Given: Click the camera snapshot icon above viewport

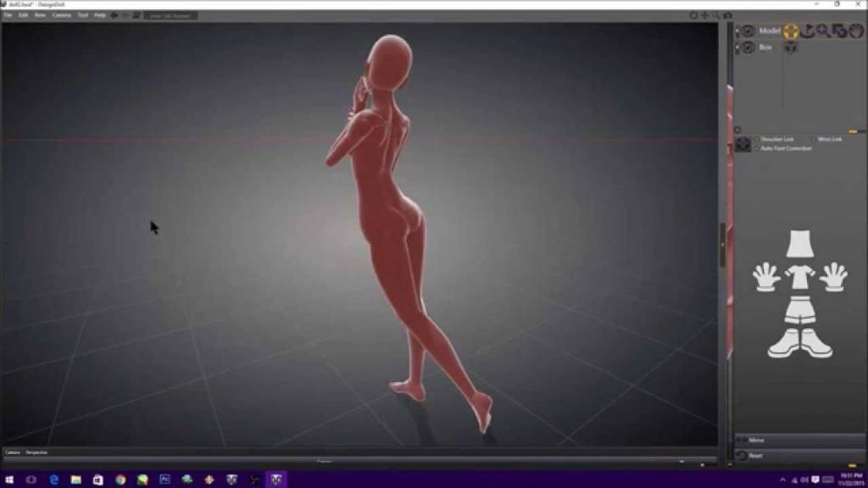Looking at the screenshot, I should coord(727,15).
